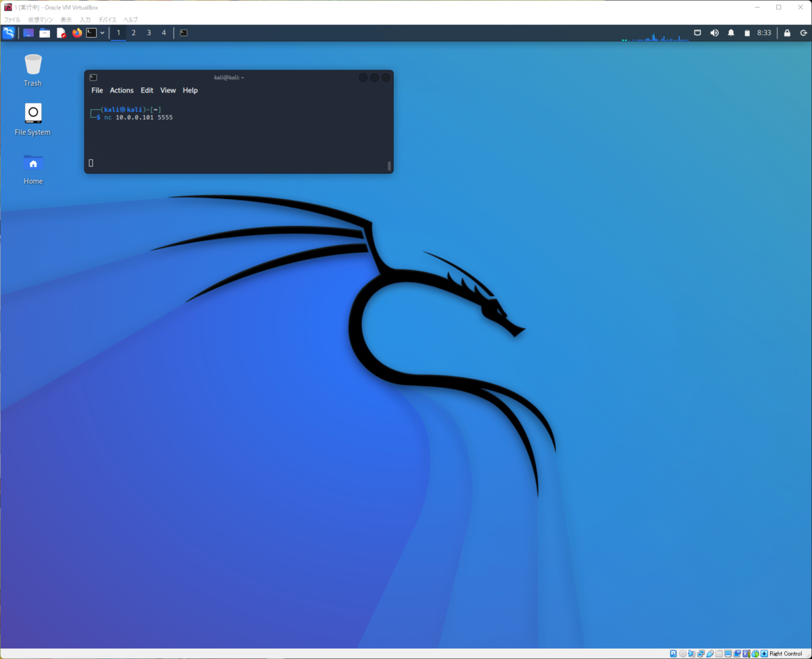This screenshot has height=659, width=812.
Task: Open the terminal File menu
Action: 97,90
